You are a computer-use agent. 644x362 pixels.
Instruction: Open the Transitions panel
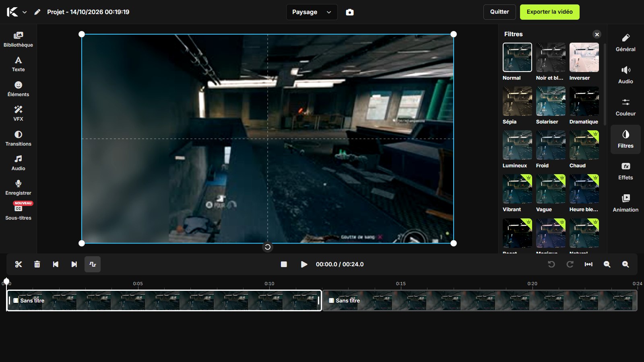(18, 138)
